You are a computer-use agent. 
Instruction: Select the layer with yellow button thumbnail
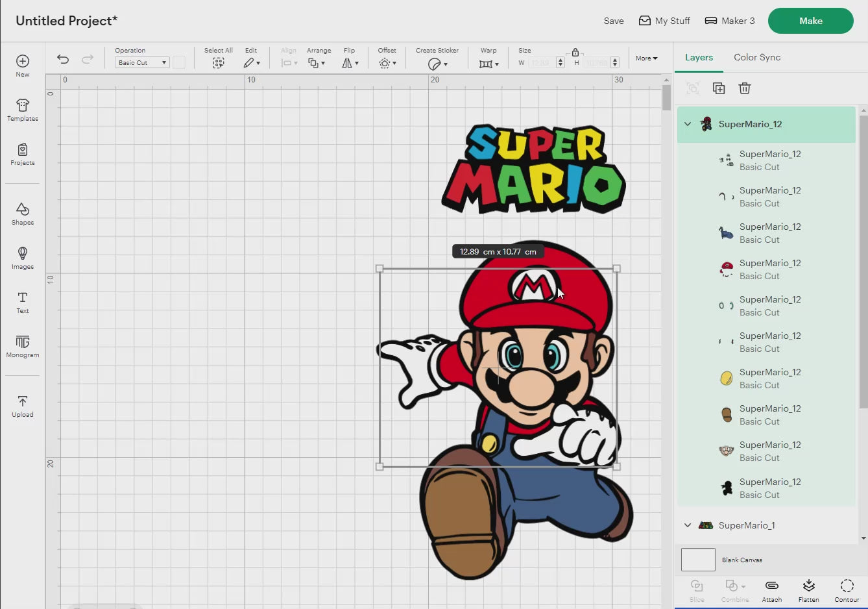766,379
